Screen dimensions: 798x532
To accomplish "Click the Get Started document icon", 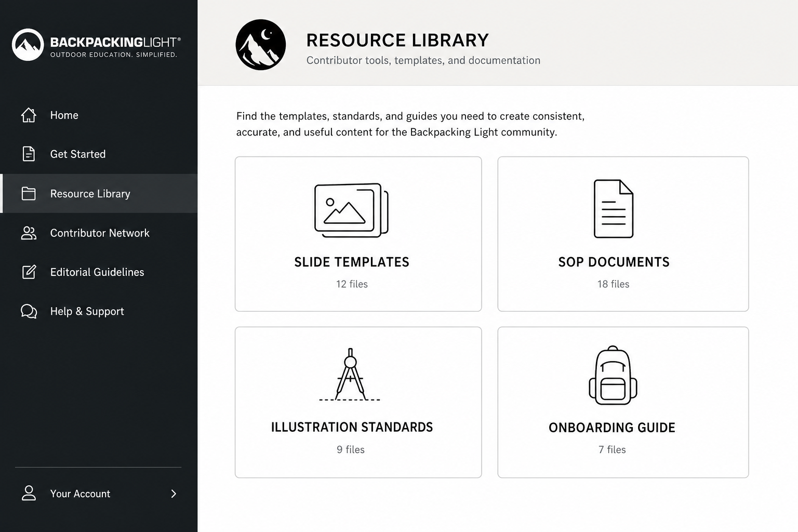I will [29, 154].
